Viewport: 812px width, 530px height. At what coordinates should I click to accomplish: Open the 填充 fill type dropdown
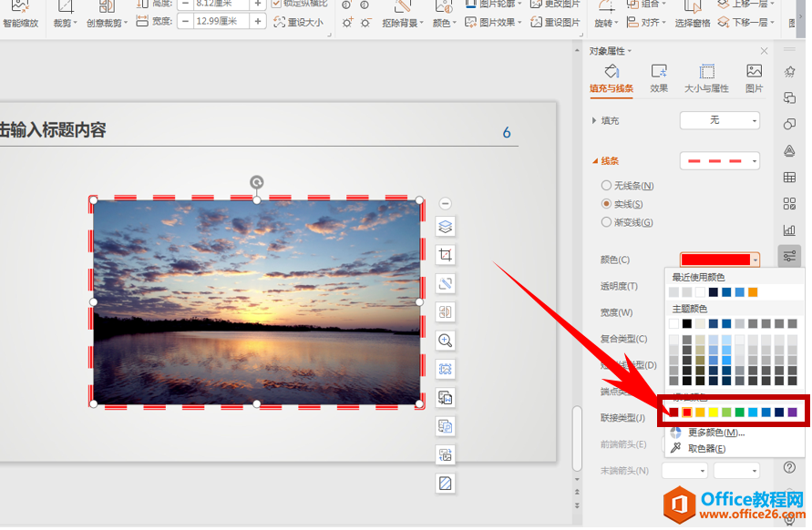point(719,120)
